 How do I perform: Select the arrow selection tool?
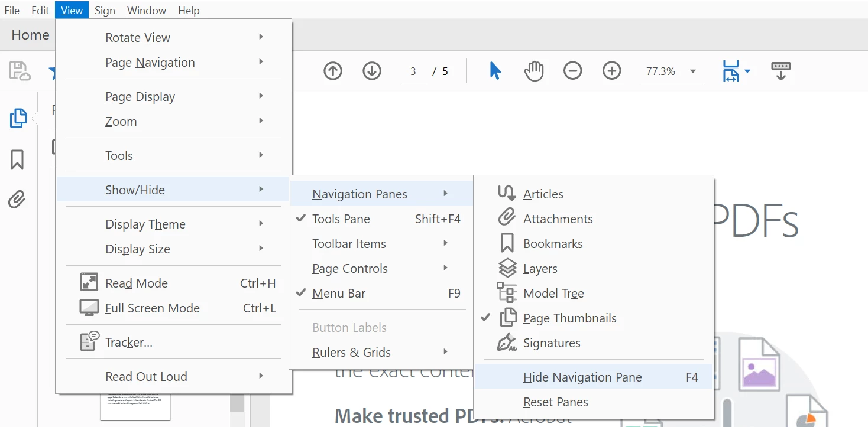(495, 71)
